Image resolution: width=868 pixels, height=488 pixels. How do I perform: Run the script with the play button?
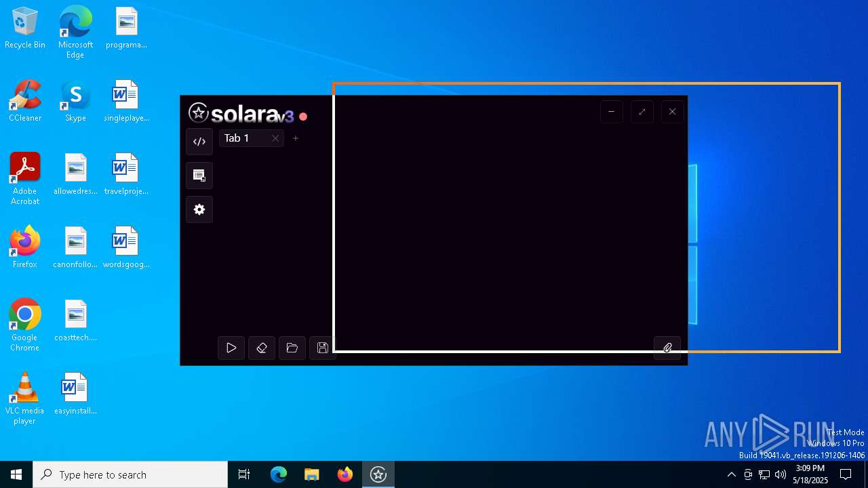click(x=231, y=348)
